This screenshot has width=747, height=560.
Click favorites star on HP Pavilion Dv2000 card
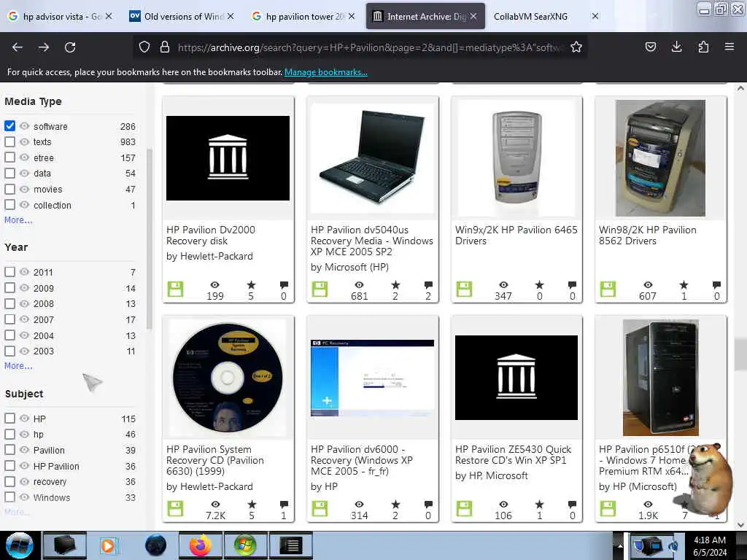[251, 285]
